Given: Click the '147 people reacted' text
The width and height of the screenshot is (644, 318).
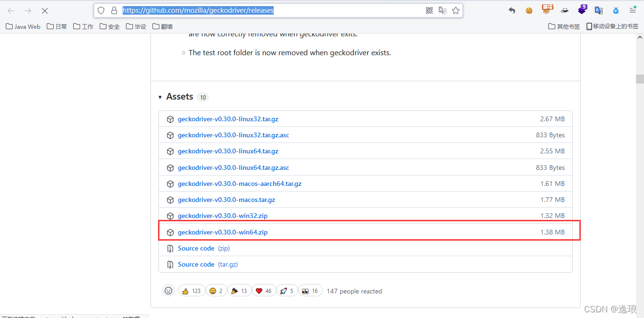Looking at the screenshot, I should coord(354,291).
